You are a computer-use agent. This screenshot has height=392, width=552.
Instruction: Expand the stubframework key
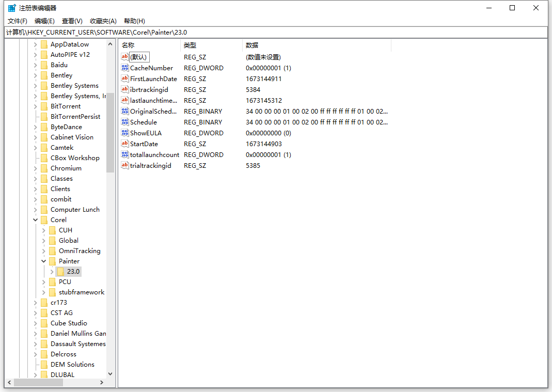click(44, 292)
